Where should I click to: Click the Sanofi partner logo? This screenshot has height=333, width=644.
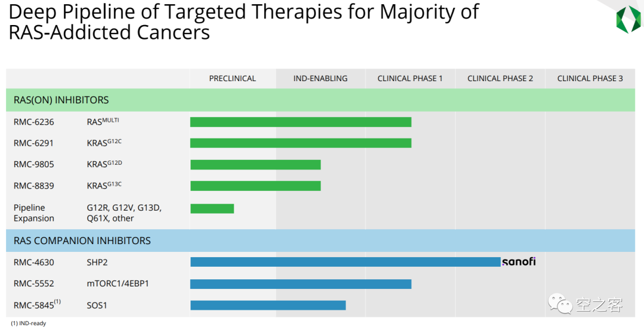519,262
